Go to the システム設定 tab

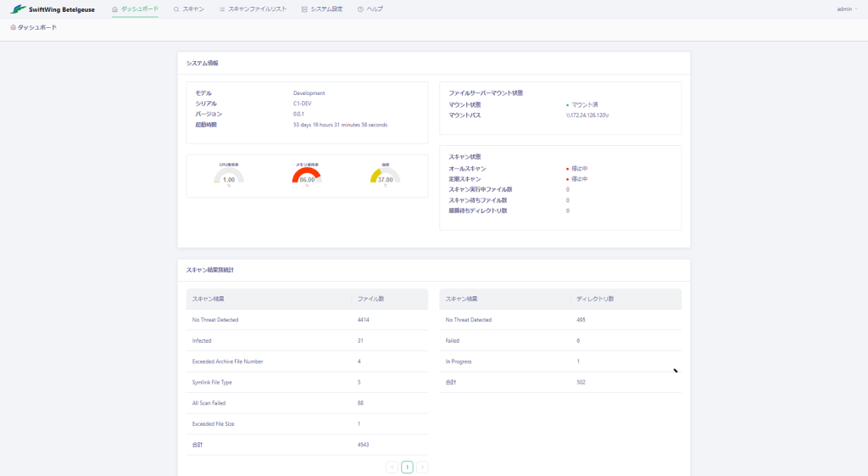tap(322, 8)
